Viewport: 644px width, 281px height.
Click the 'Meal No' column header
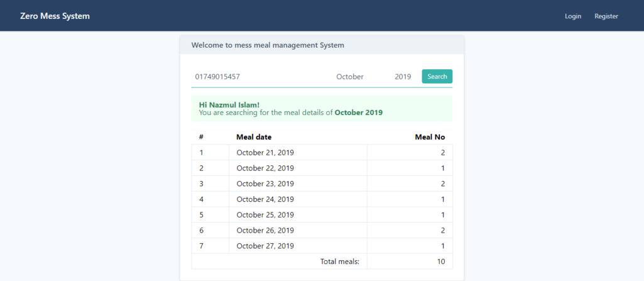tap(430, 137)
